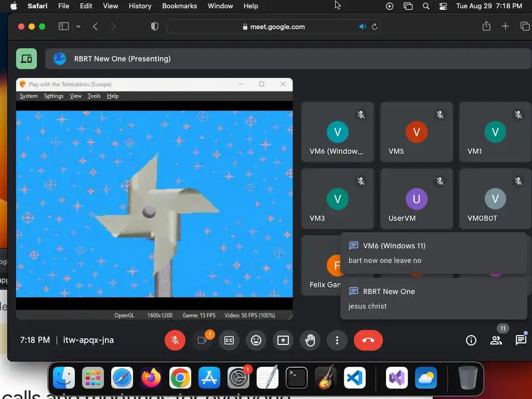Image resolution: width=532 pixels, height=399 pixels.
Task: Turn on the camera button
Action: pos(202,340)
